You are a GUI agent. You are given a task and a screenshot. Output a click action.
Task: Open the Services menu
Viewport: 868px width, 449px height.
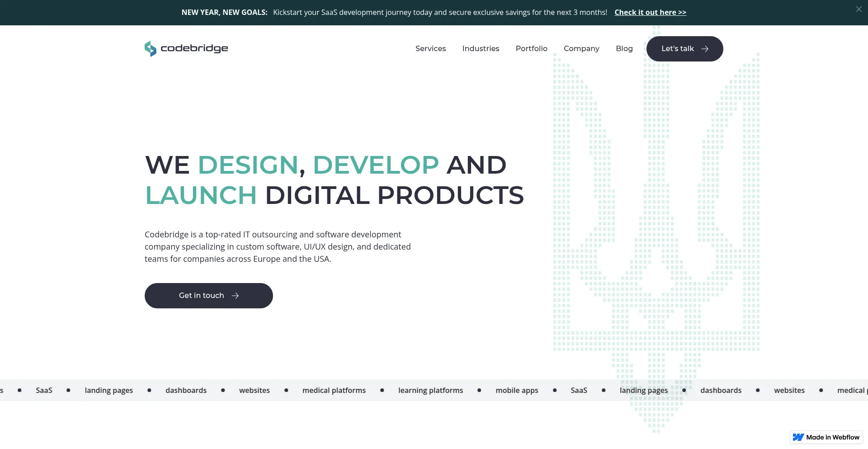[x=430, y=48]
